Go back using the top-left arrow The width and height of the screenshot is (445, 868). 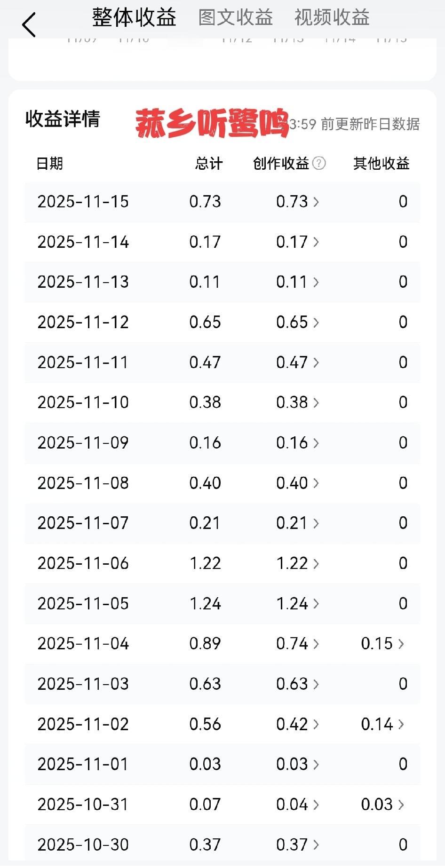tap(29, 24)
